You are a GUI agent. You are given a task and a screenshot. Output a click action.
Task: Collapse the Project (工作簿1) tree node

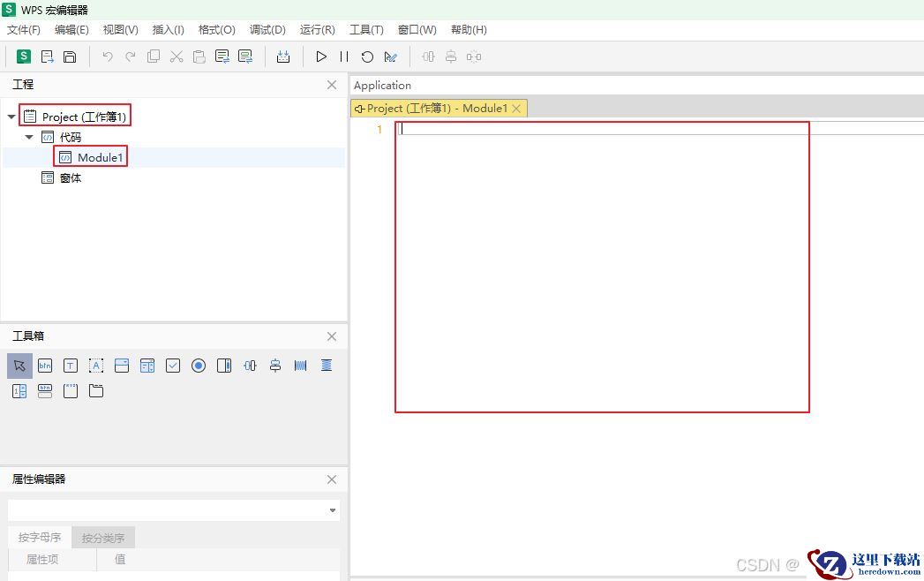tap(11, 117)
